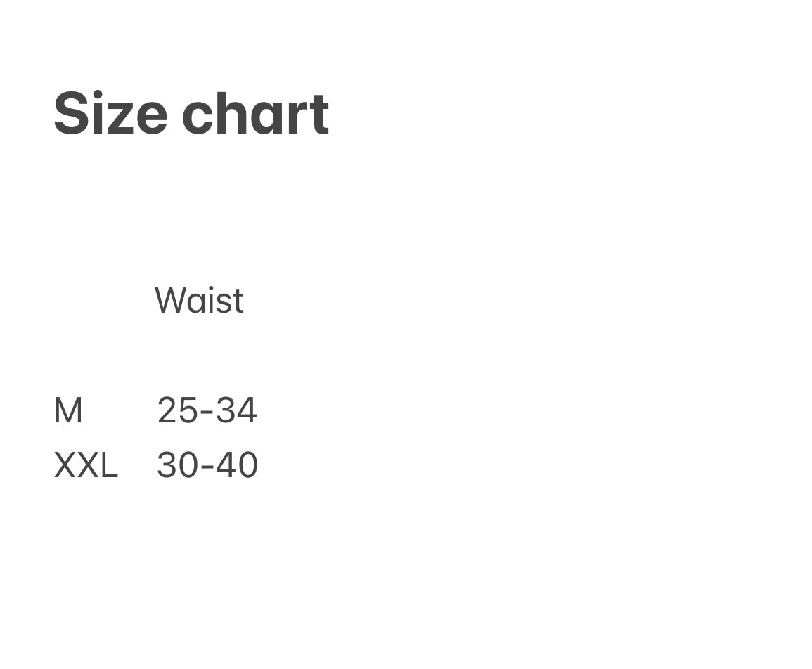Click the Waist column header
Image resolution: width=812 pixels, height=669 pixels.
coord(199,301)
